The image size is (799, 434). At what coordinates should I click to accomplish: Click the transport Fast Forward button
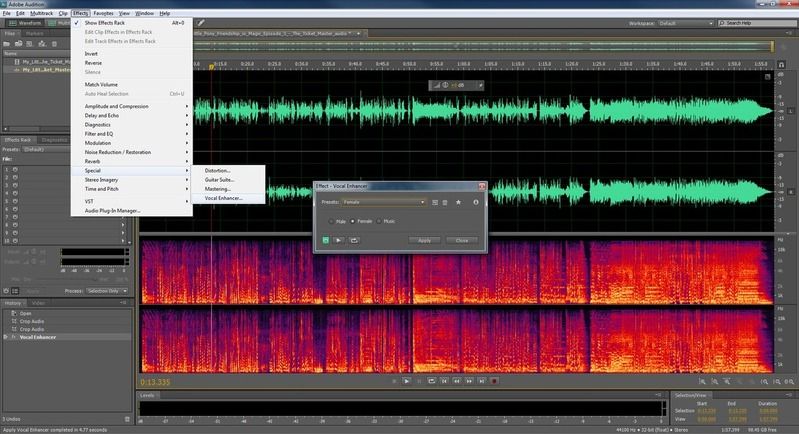pyautogui.click(x=469, y=381)
